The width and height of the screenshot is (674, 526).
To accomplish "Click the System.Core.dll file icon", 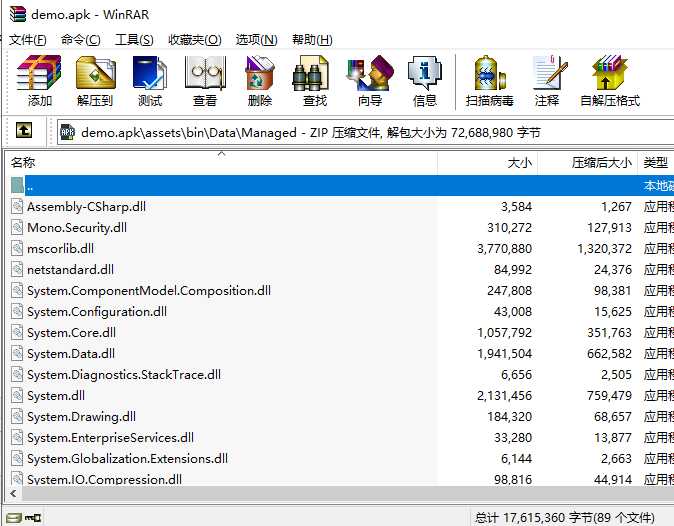I will [x=17, y=332].
